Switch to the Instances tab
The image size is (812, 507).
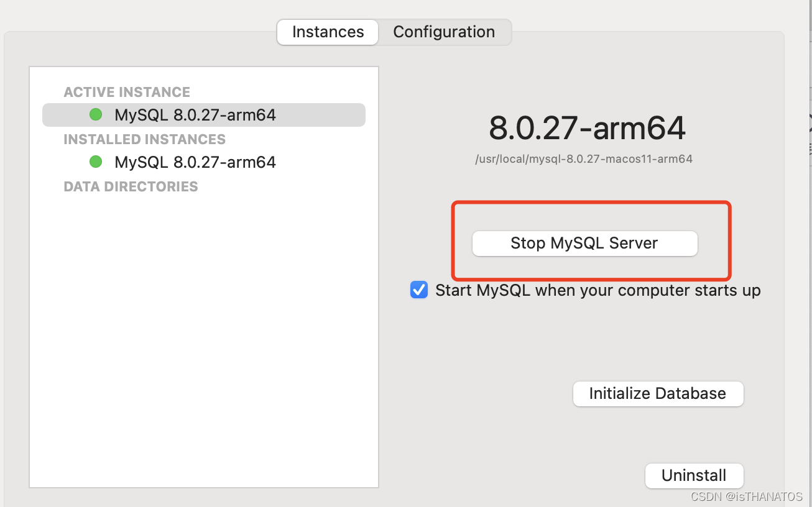[x=328, y=32]
